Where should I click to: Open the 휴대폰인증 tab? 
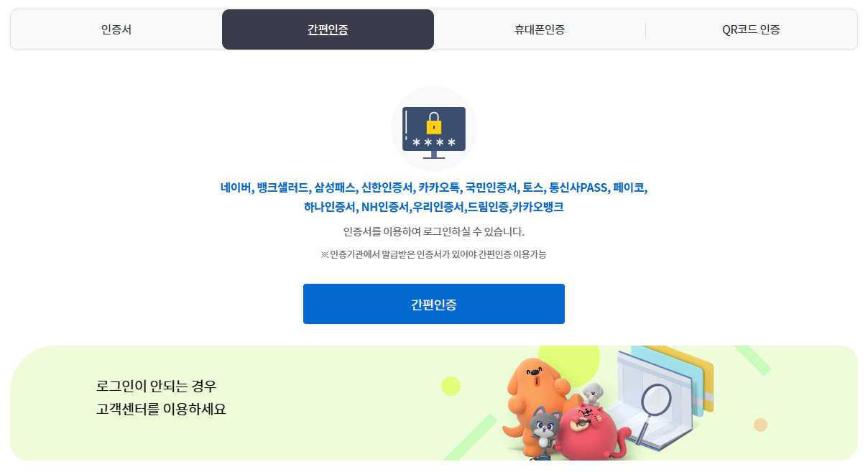(x=539, y=29)
